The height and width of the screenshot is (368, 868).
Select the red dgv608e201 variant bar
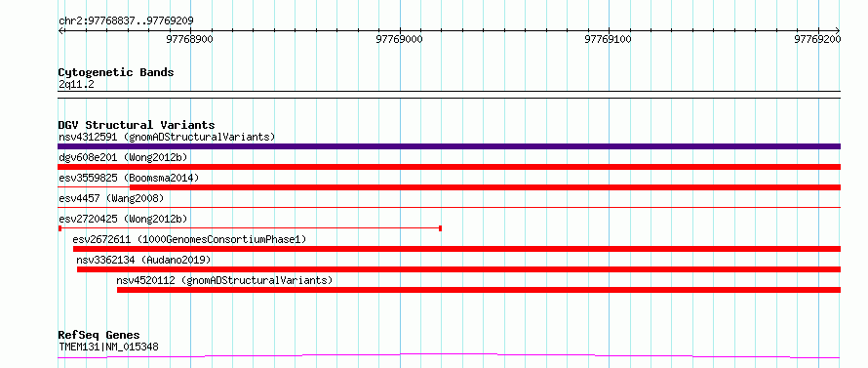[449, 167]
